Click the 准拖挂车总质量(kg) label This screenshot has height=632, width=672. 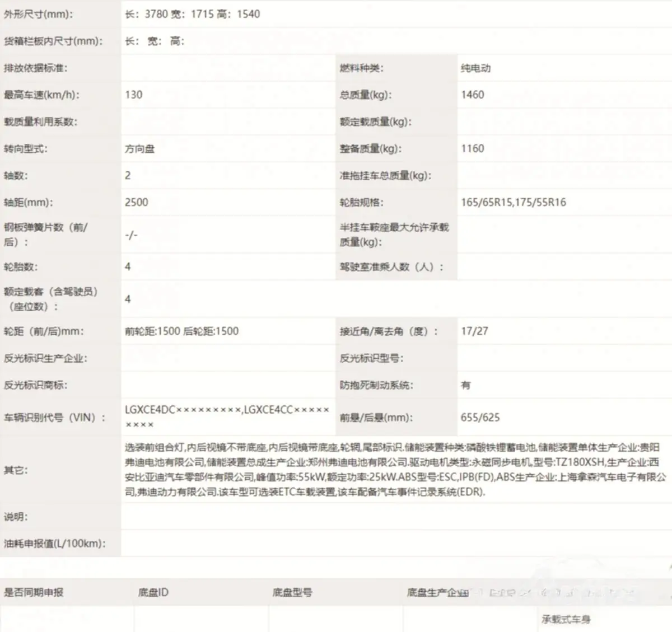click(x=385, y=175)
